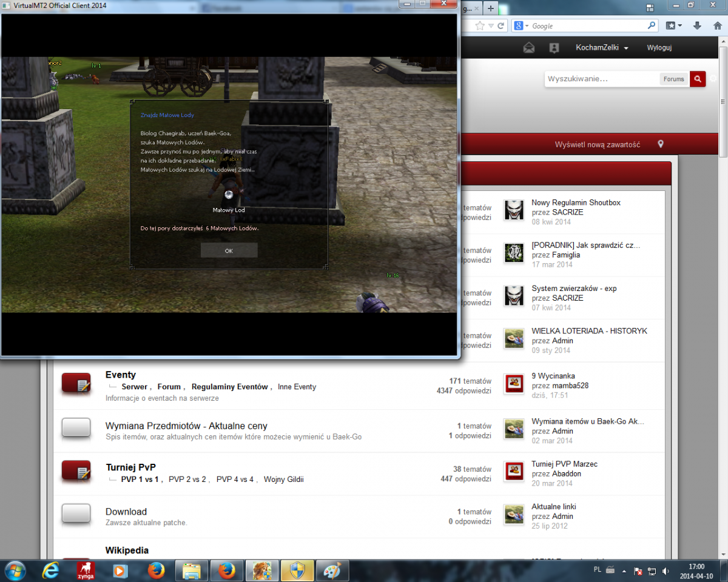Open the Inne Eventy subforum
This screenshot has width=728, height=582.
[x=297, y=387]
